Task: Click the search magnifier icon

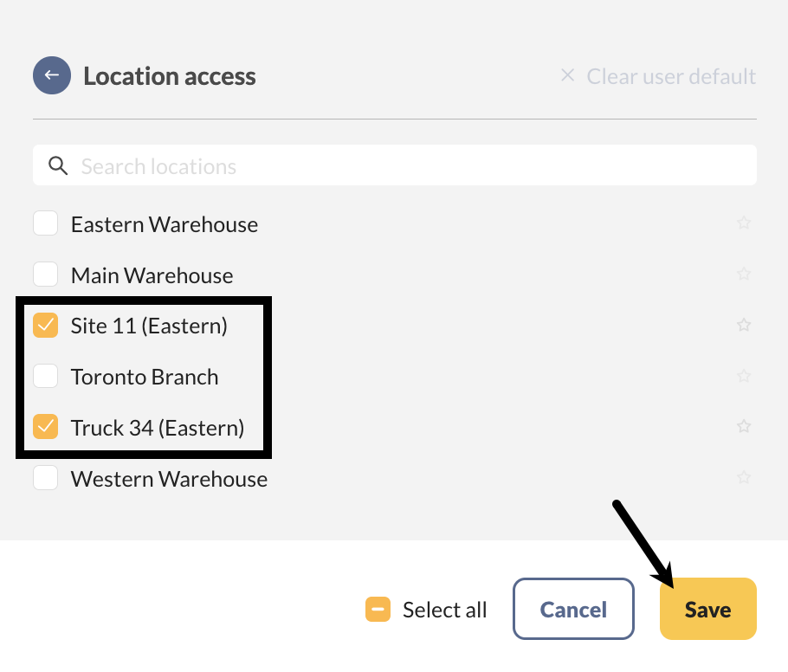Action: coord(58,166)
